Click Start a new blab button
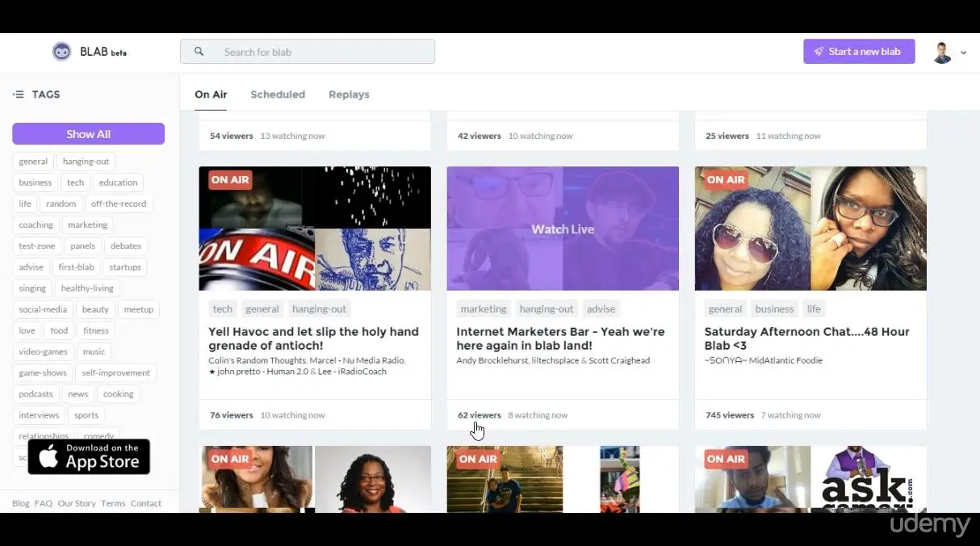The image size is (980, 546). click(x=859, y=52)
